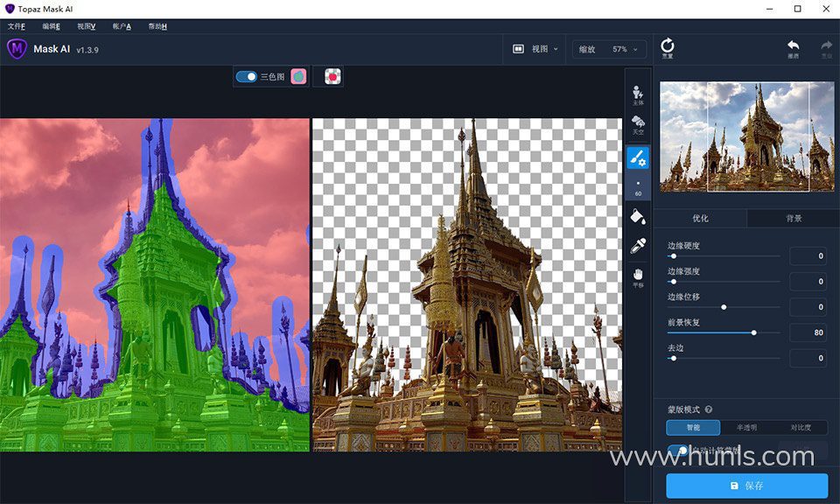The height and width of the screenshot is (504, 840).
Task: Click the 前景恢复 slider handle
Action: 753,332
